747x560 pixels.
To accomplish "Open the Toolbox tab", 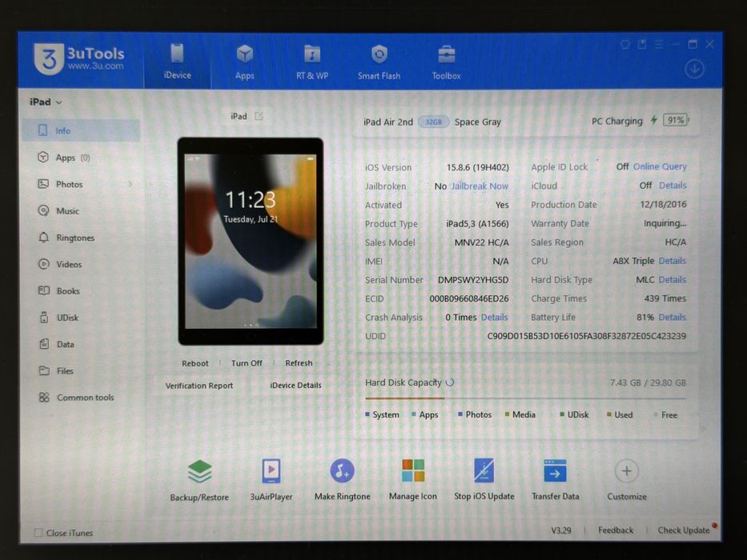I will 447,62.
